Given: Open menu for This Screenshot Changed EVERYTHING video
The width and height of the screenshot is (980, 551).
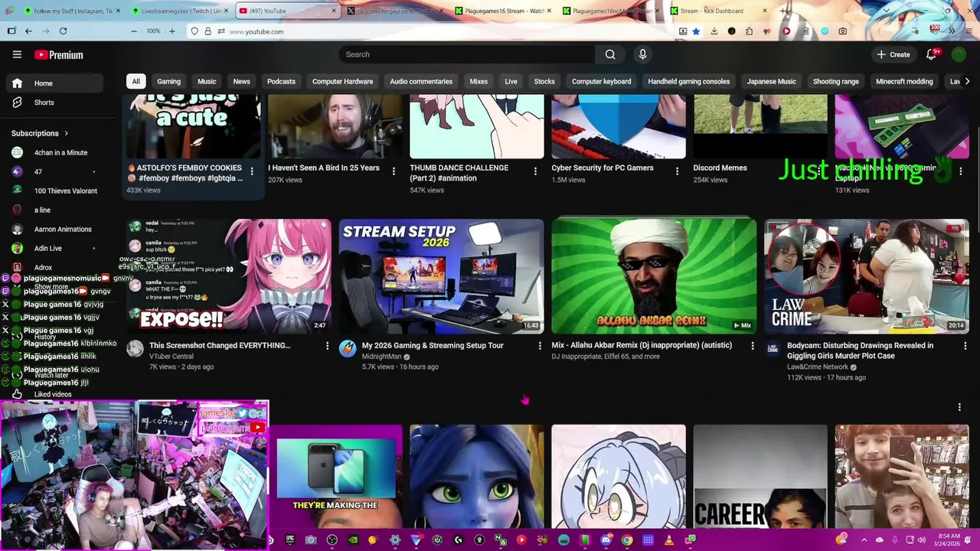Looking at the screenshot, I should [327, 346].
